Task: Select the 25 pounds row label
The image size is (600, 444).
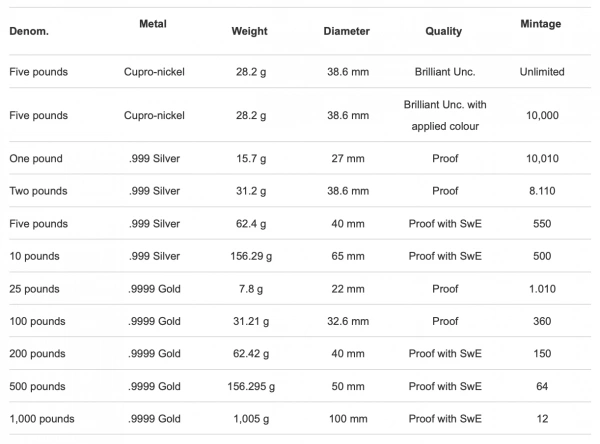Action: point(34,289)
